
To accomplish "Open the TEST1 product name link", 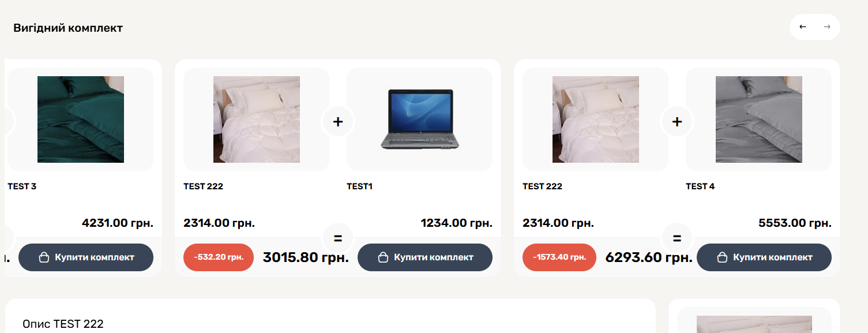I will 360,186.
